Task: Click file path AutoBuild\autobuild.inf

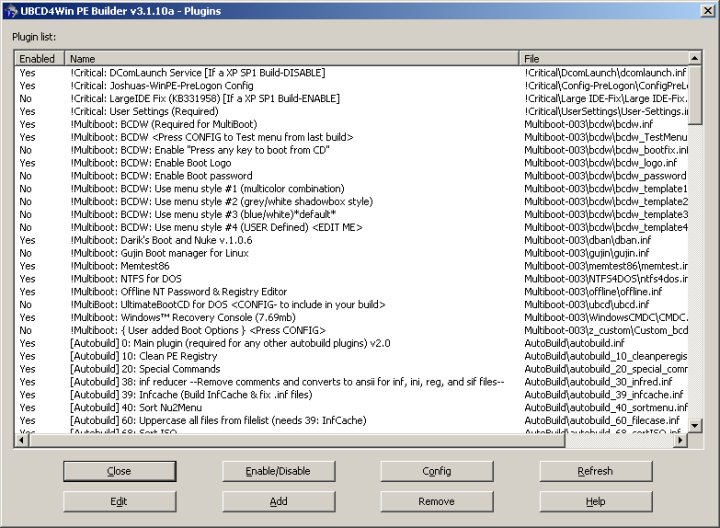Action: pos(574,343)
